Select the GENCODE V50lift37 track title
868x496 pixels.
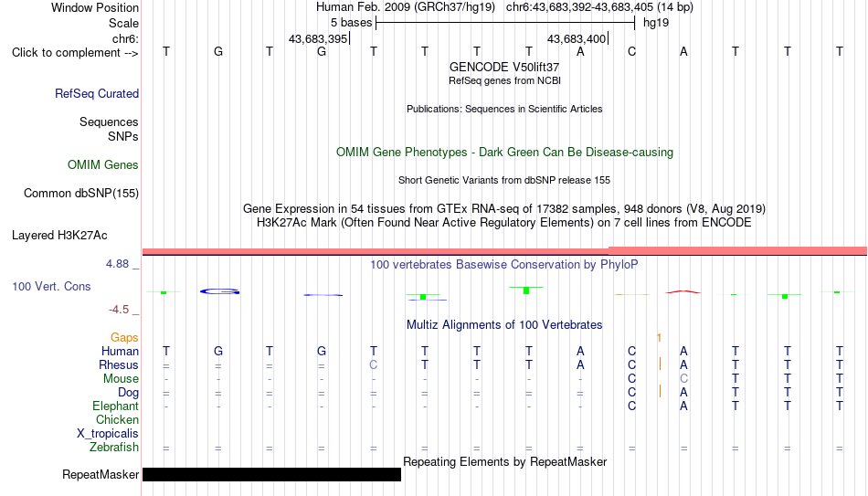pos(504,67)
